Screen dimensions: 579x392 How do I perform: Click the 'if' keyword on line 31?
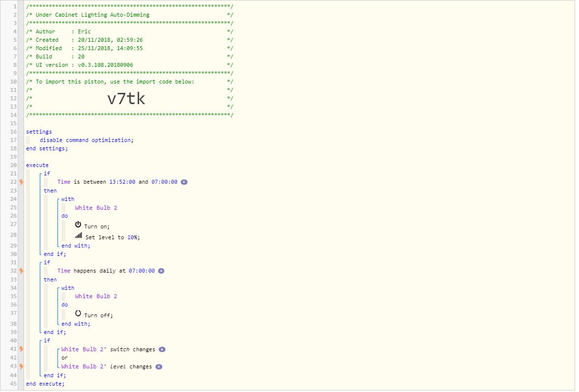tap(47, 262)
